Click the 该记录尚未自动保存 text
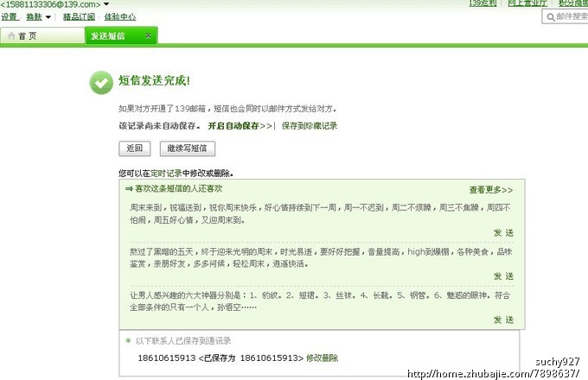The width and height of the screenshot is (588, 380). click(159, 126)
